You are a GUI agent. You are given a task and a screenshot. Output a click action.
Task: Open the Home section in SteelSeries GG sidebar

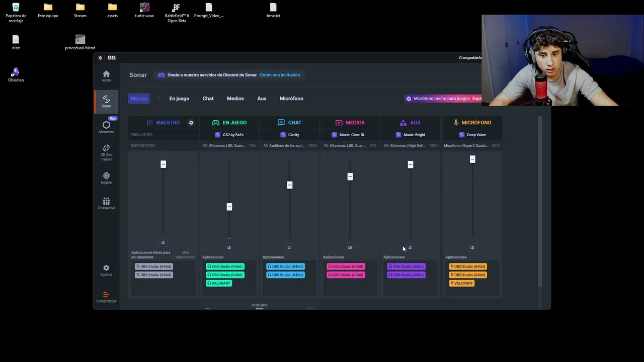tap(106, 76)
